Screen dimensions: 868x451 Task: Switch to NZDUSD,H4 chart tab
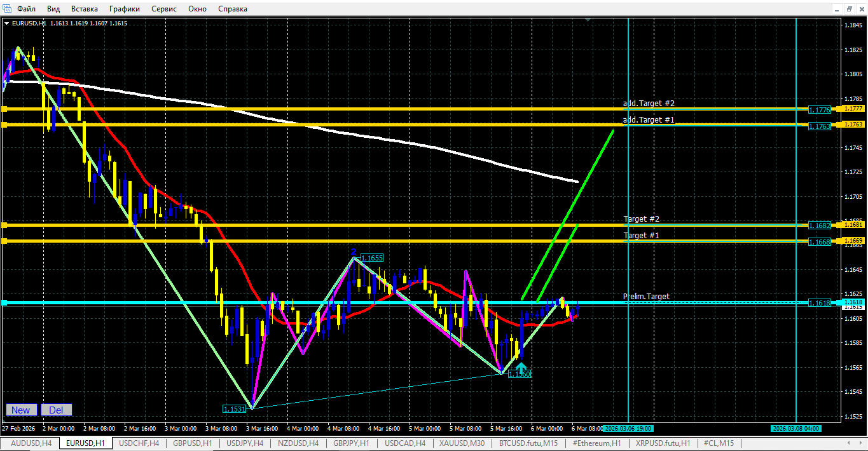(x=298, y=443)
